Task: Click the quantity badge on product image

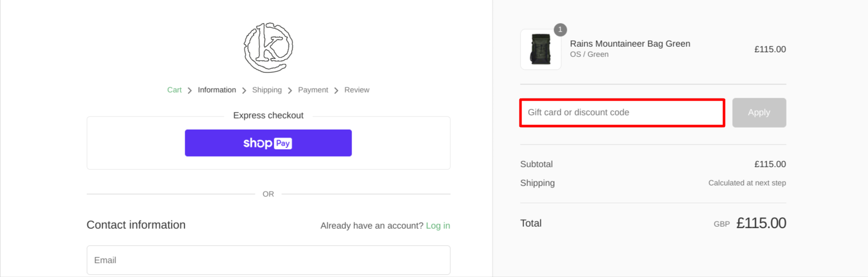Action: coord(560,30)
